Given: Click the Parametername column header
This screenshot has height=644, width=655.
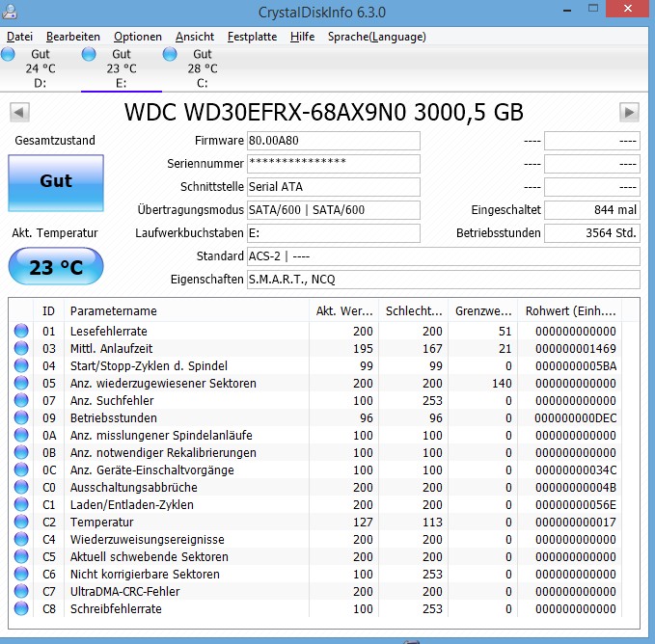Looking at the screenshot, I should [186, 311].
